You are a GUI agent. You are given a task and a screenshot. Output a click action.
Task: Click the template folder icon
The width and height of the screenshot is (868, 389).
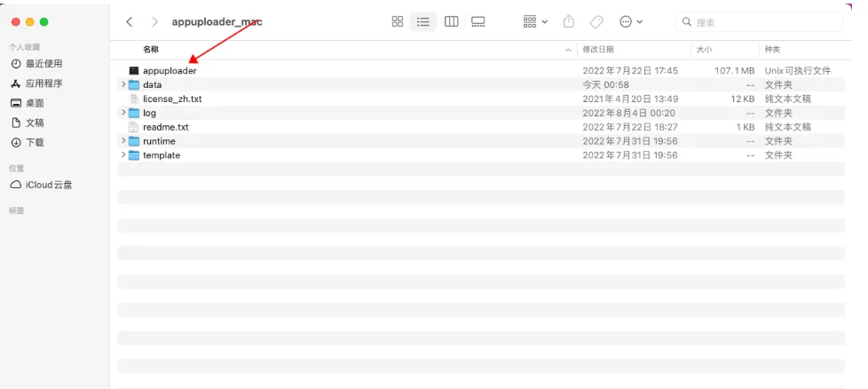pyautogui.click(x=133, y=155)
